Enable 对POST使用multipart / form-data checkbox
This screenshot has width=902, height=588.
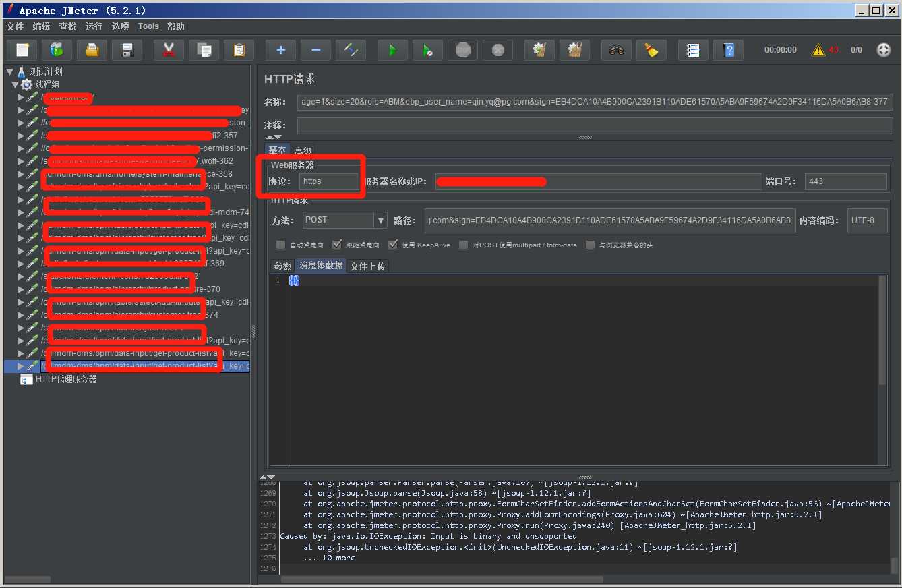[x=463, y=245]
